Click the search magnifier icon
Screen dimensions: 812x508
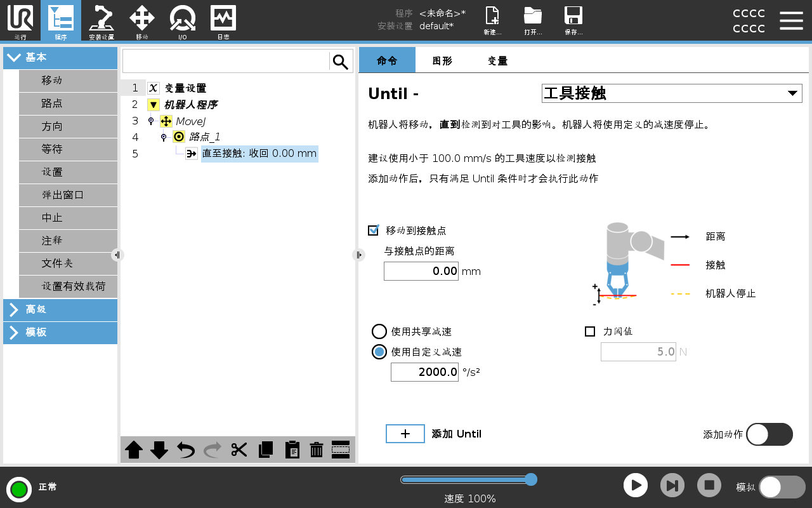(341, 62)
